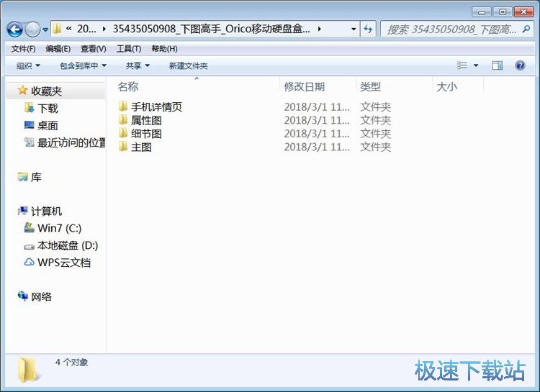Image resolution: width=540 pixels, height=392 pixels.
Task: Refresh the current folder view
Action: pos(368,29)
